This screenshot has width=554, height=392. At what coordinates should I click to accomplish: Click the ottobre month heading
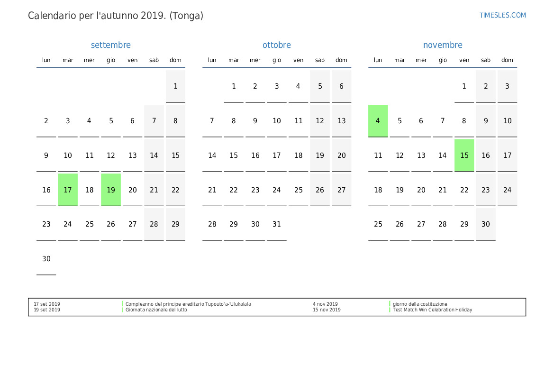pos(276,45)
